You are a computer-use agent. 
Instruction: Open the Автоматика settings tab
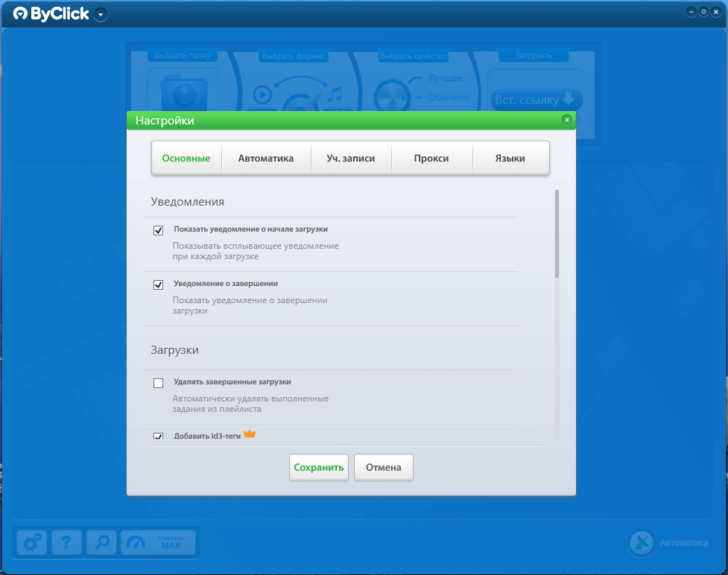click(266, 158)
